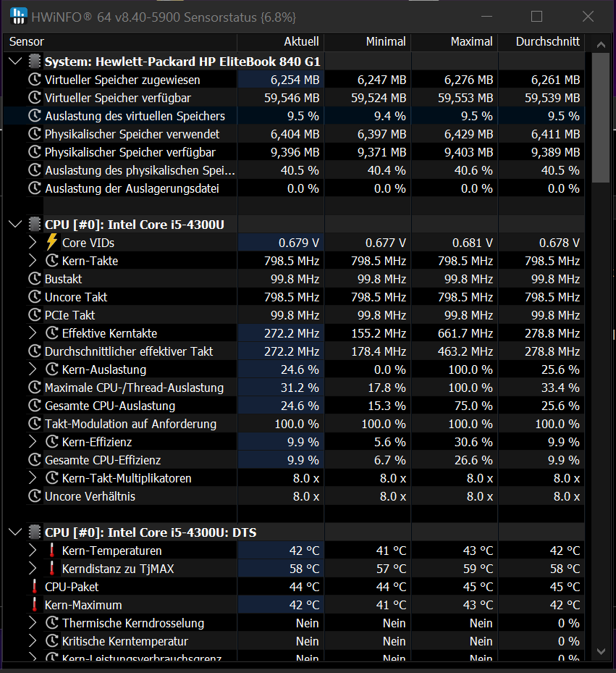Click the clock icon next to Virtueller Speicher verfügbar

tap(34, 97)
